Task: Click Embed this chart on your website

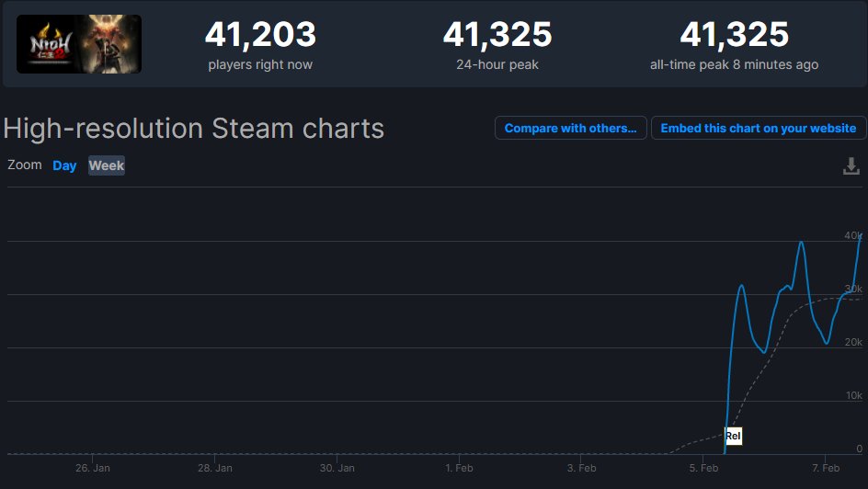Action: [759, 128]
